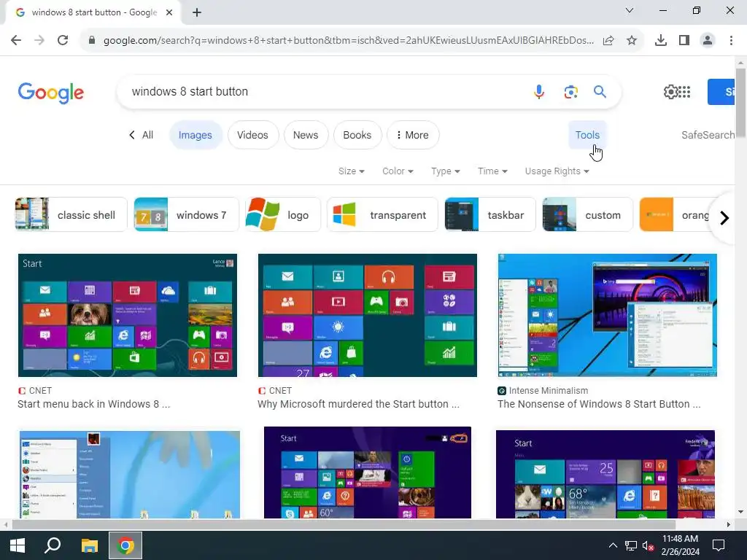Open Chrome profile avatar icon
The width and height of the screenshot is (747, 560).
(708, 41)
